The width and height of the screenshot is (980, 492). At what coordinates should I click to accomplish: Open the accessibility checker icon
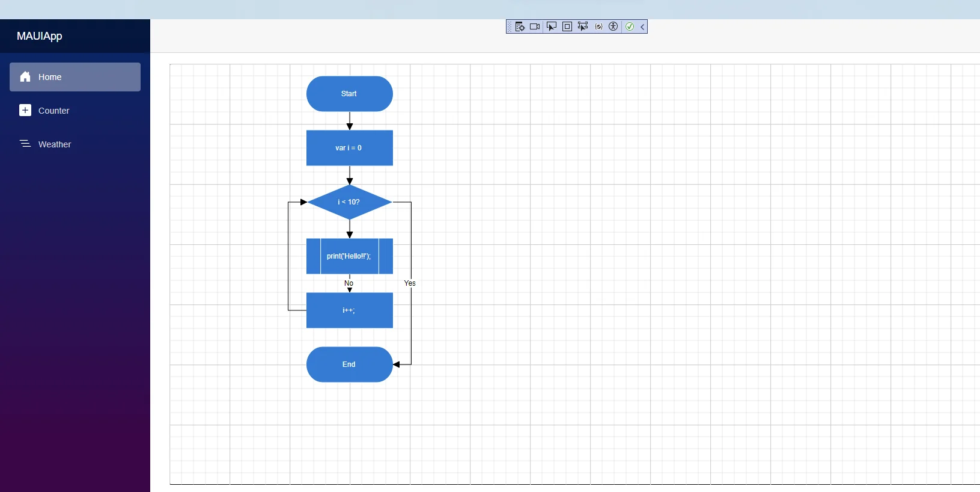[x=613, y=26]
